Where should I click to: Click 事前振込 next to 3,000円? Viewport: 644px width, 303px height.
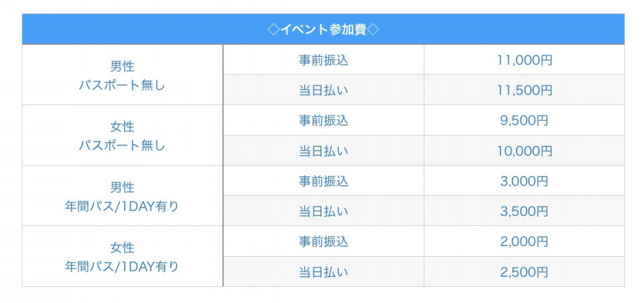pos(323,180)
